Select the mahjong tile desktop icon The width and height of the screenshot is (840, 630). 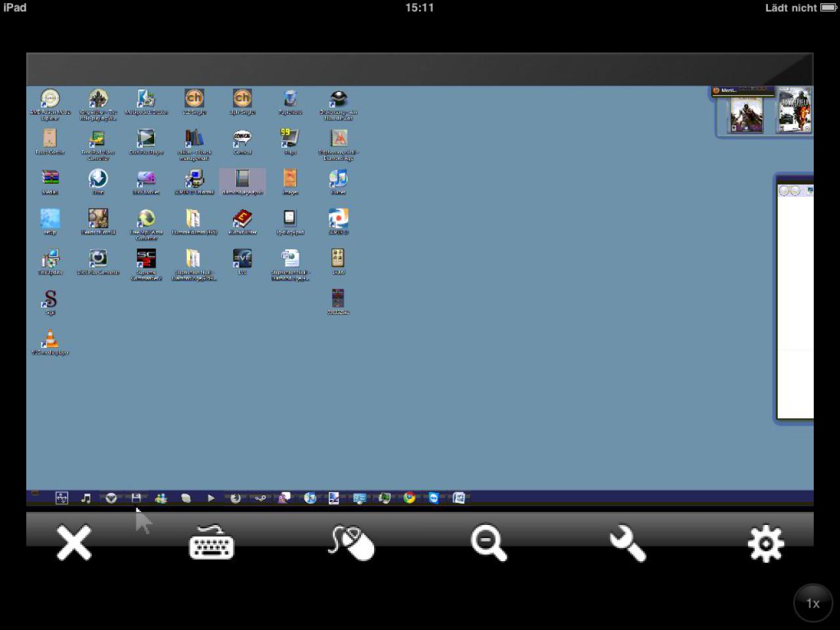(x=338, y=262)
